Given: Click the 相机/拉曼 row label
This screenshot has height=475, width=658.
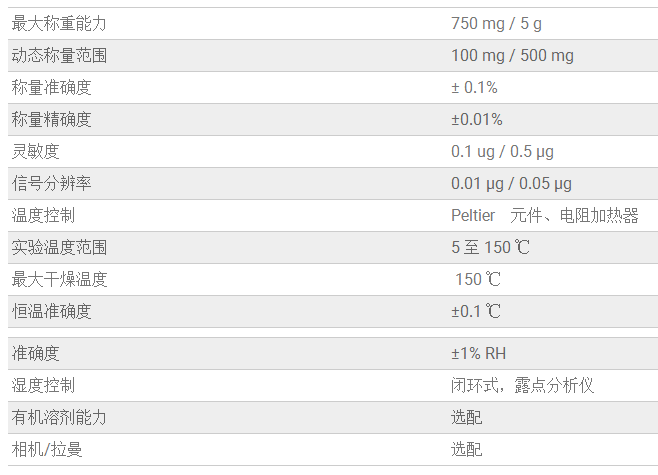Looking at the screenshot, I should point(47,449).
